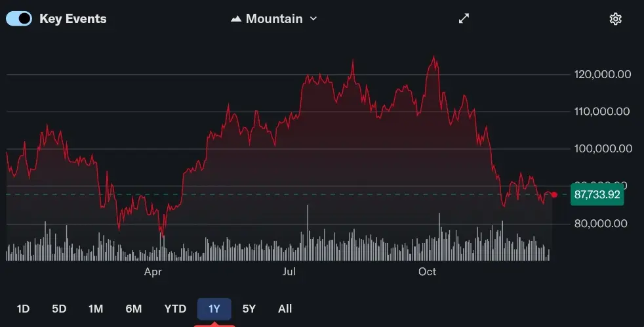Click the chevron beside Mountain
Image resolution: width=644 pixels, height=327 pixels.
point(313,18)
